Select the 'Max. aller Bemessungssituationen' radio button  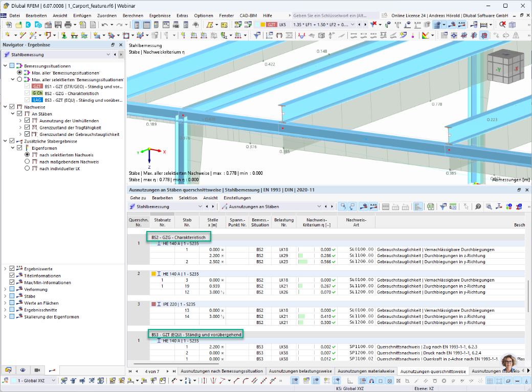(x=19, y=73)
